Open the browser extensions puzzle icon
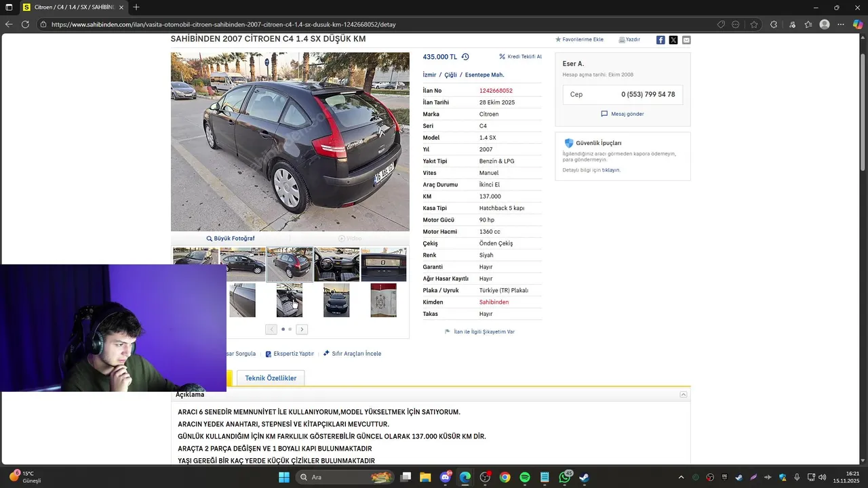 774,24
